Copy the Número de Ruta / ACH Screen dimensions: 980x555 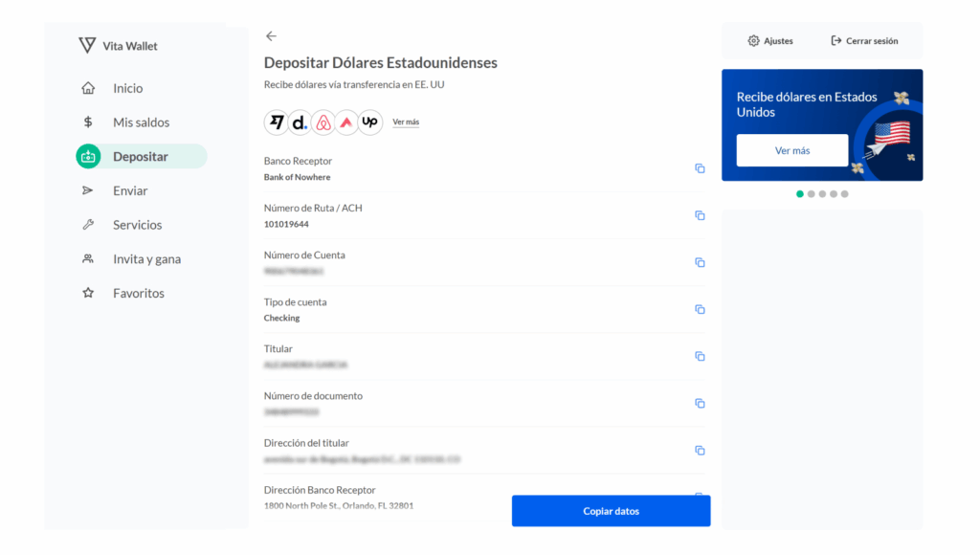pos(700,215)
